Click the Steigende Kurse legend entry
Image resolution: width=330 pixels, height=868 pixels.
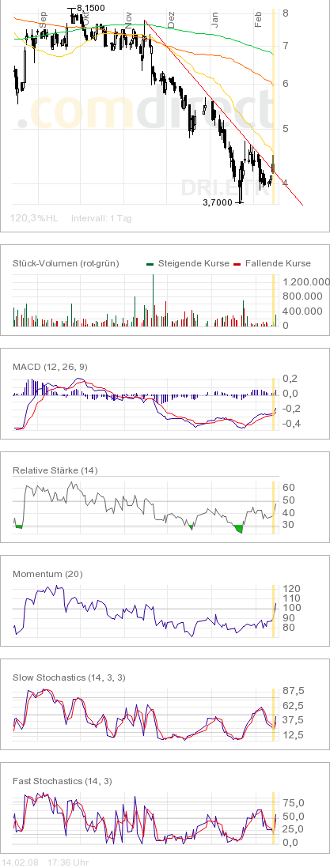click(x=194, y=263)
